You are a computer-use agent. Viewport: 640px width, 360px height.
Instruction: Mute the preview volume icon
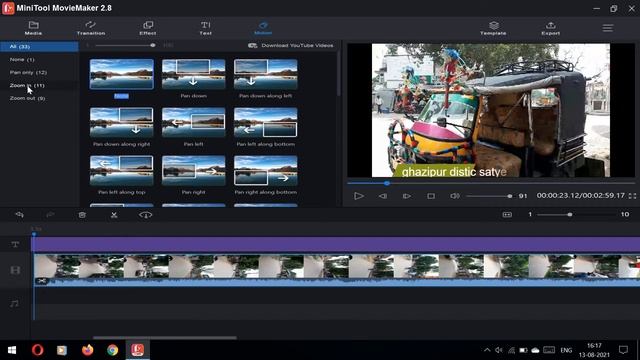pyautogui.click(x=455, y=196)
